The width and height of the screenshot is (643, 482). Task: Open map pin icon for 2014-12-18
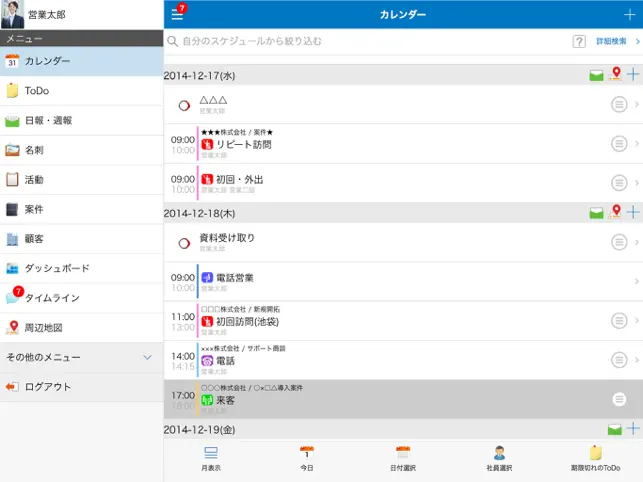(x=616, y=212)
